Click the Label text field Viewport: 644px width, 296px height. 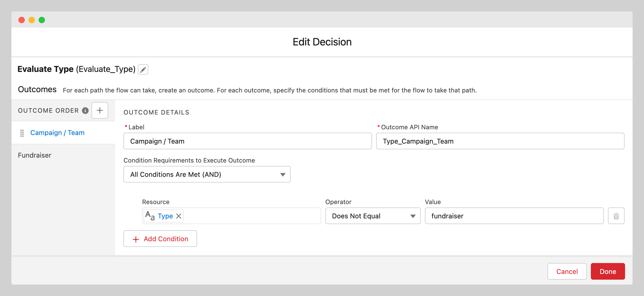click(x=248, y=141)
